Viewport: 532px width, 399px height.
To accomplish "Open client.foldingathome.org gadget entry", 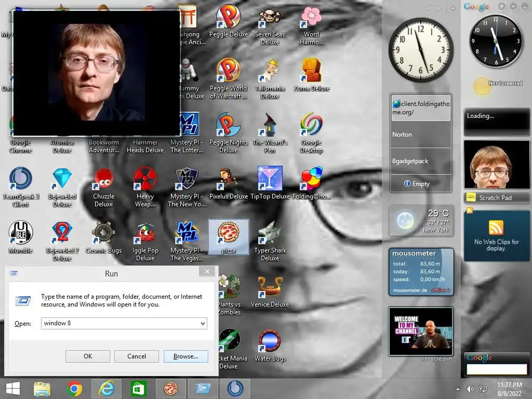I will (421, 108).
